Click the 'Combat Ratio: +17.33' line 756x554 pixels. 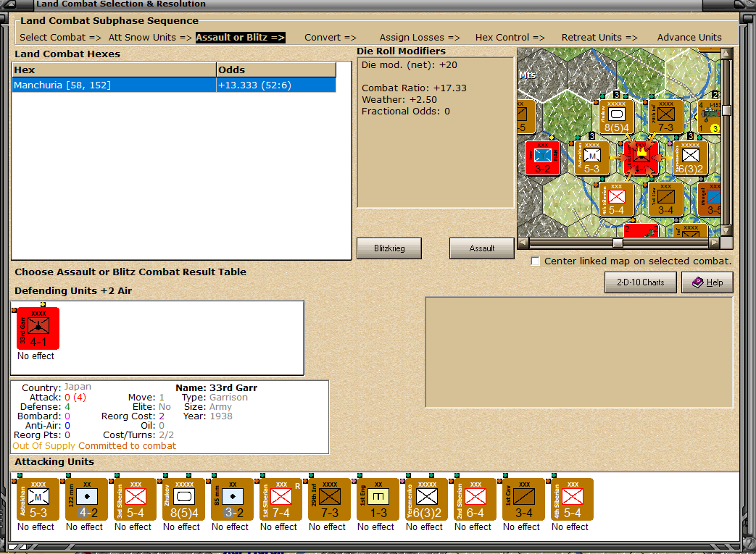pos(414,88)
